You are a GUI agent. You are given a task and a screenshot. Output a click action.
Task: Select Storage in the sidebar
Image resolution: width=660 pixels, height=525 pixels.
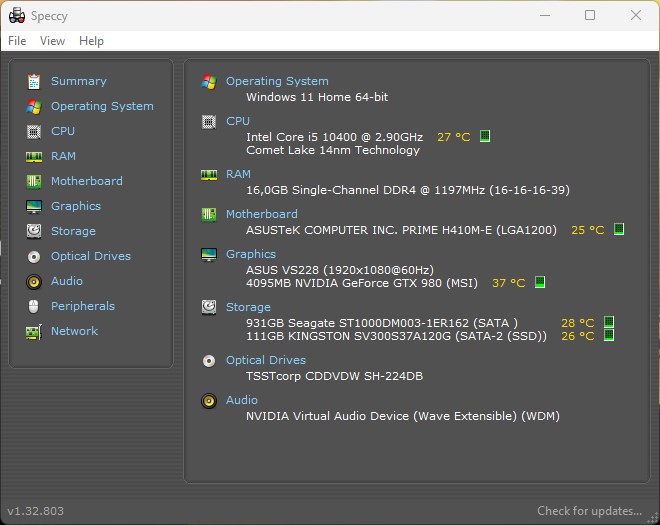point(73,231)
